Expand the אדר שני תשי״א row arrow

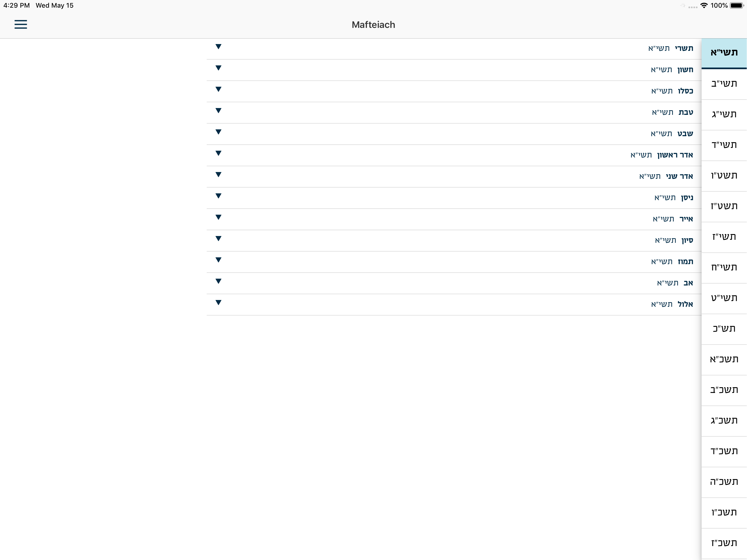218,174
